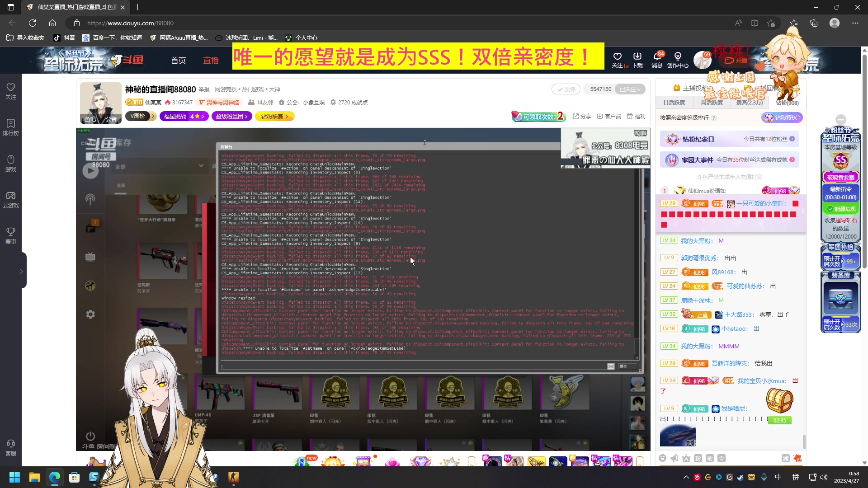Viewport: 868px width, 488px height.
Task: Open the 男神与男神经 V badge
Action: tap(219, 103)
